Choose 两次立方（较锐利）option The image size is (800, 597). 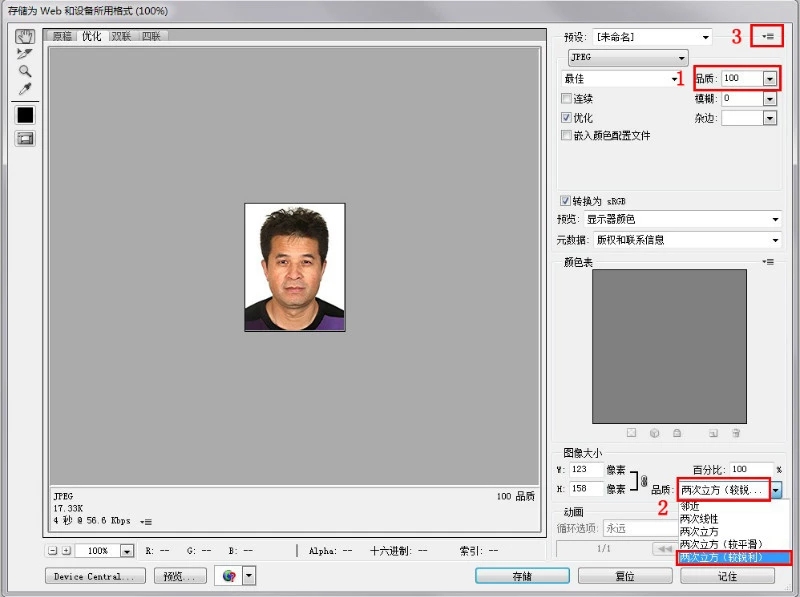click(733, 557)
